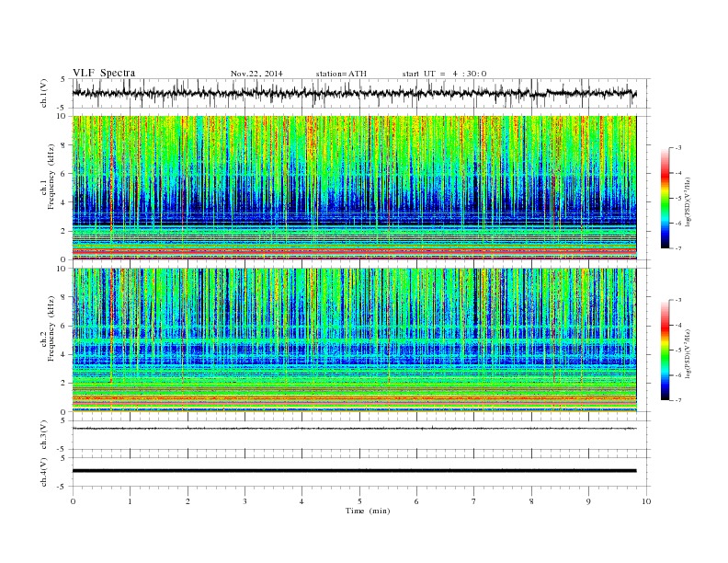Click time axis tick label "0"
The width and height of the screenshot is (728, 563).
pyautogui.click(x=73, y=501)
